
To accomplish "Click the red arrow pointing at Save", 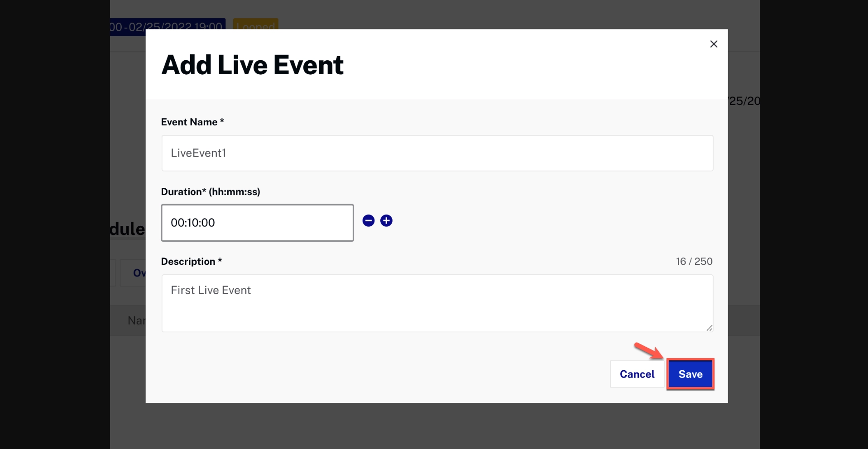I will 648,350.
